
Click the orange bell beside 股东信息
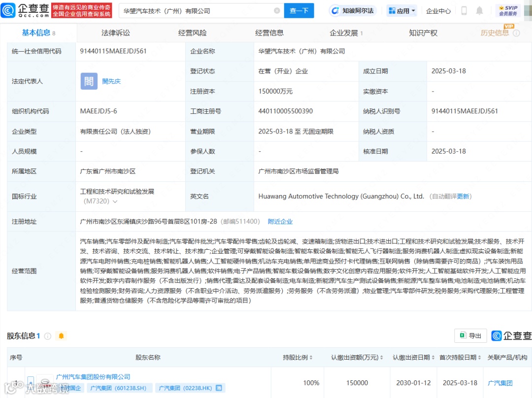(61, 336)
